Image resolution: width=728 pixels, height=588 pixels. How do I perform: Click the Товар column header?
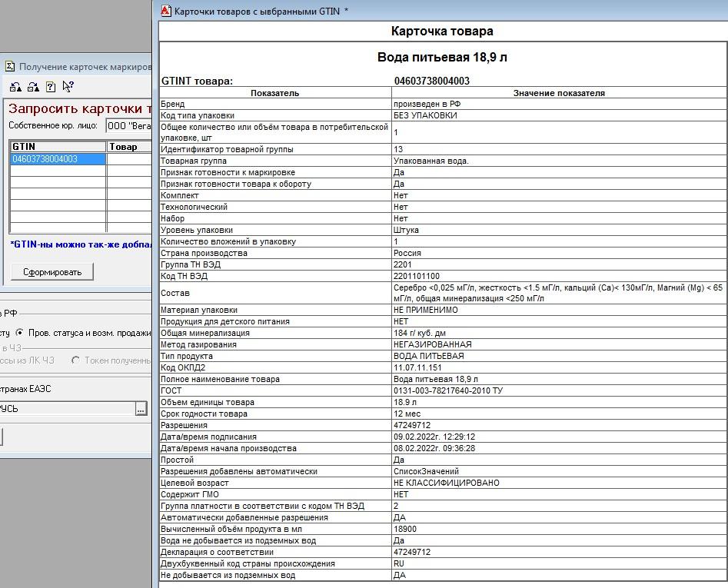(x=128, y=147)
